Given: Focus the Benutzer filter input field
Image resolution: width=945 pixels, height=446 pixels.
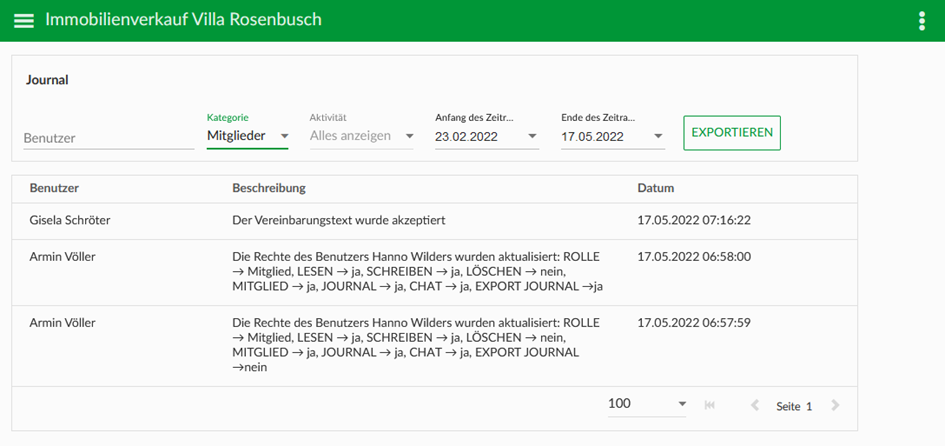Looking at the screenshot, I should (108, 138).
